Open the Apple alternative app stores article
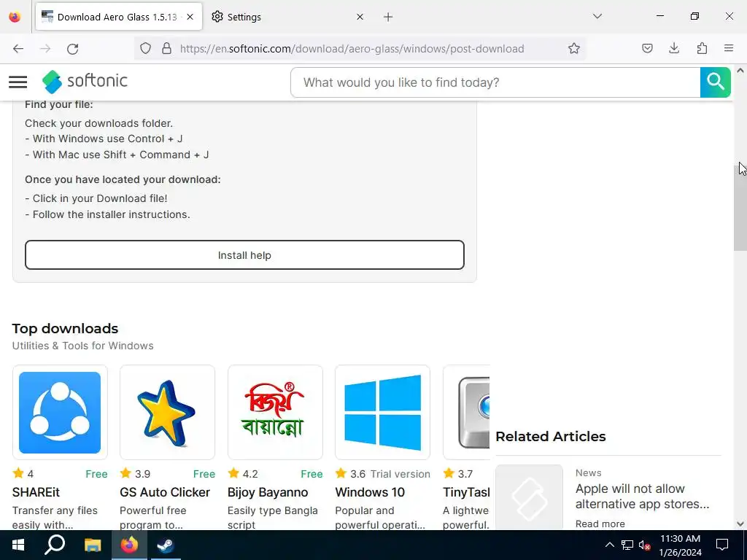 click(642, 496)
